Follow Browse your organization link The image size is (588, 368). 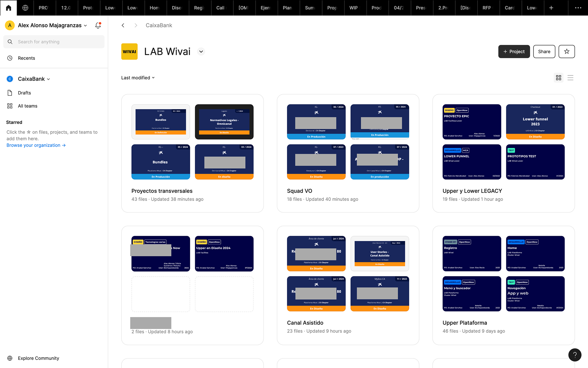[36, 145]
